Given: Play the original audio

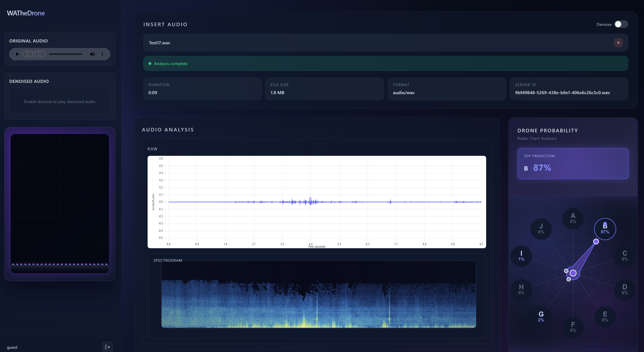Looking at the screenshot, I should tap(17, 54).
